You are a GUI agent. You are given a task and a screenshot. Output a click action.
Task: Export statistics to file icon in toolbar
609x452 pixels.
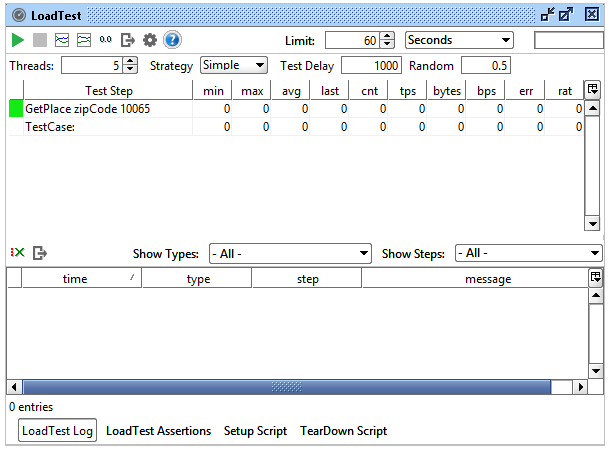click(x=128, y=40)
